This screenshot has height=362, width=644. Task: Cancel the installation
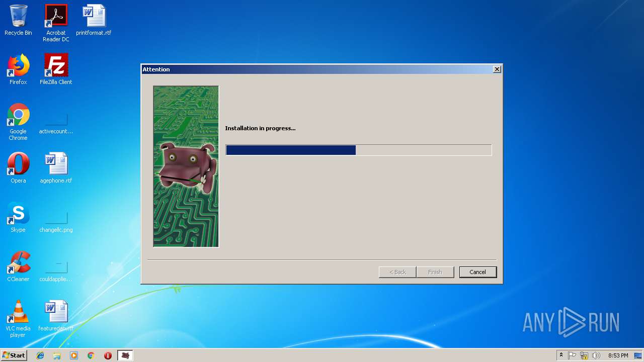click(x=478, y=272)
